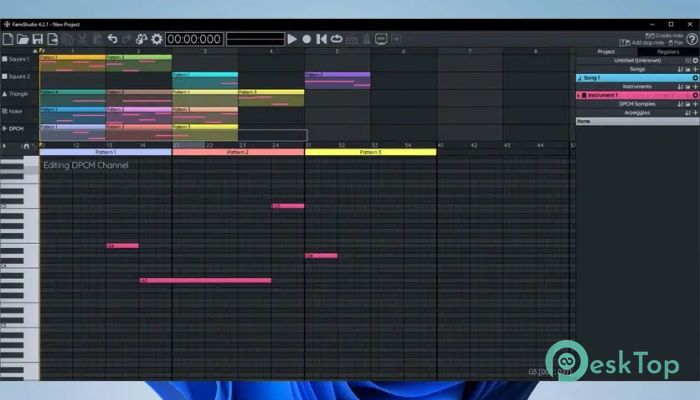Add a DPCM sample with plus

click(x=695, y=104)
